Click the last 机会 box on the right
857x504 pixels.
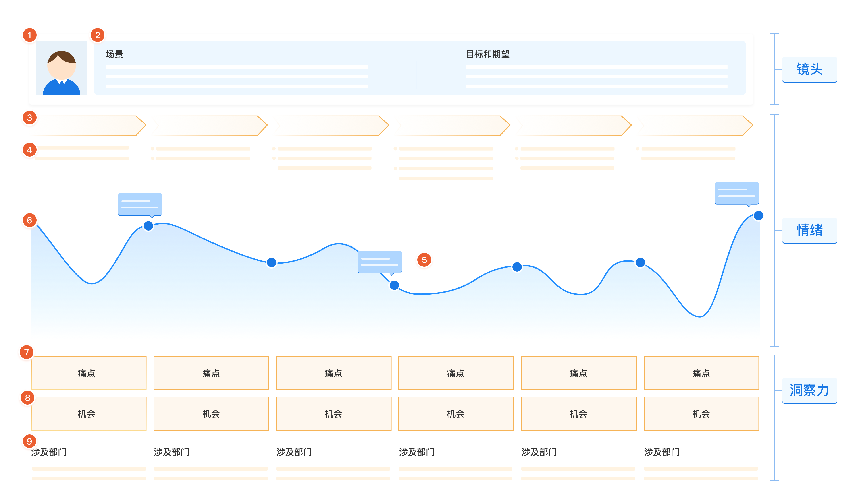click(x=701, y=414)
